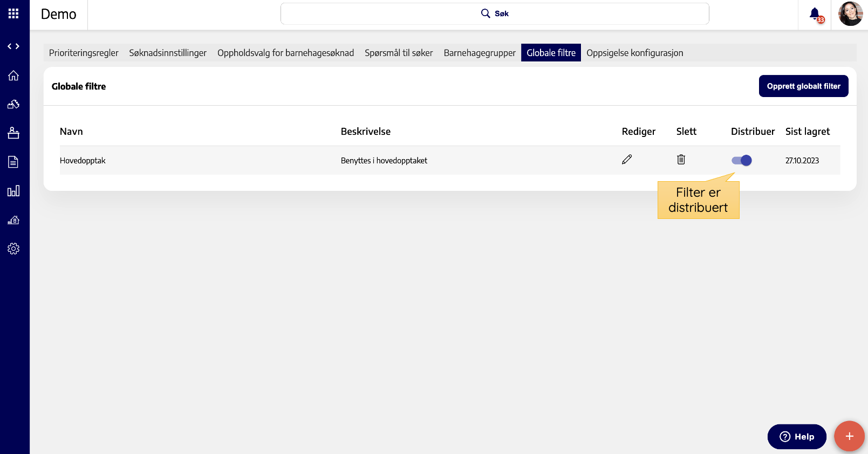Select the Barnehagegrupper tab
The width and height of the screenshot is (868, 454).
(x=480, y=53)
